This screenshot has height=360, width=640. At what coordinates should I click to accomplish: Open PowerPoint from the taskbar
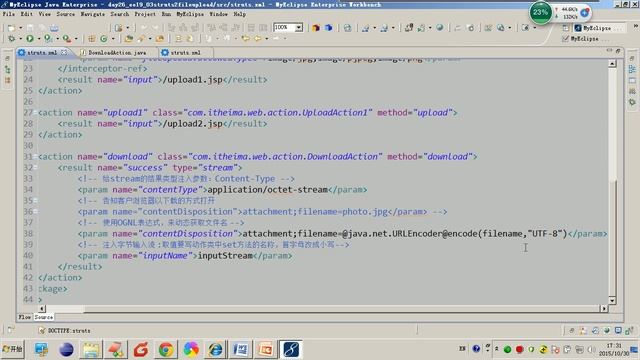coord(266,349)
